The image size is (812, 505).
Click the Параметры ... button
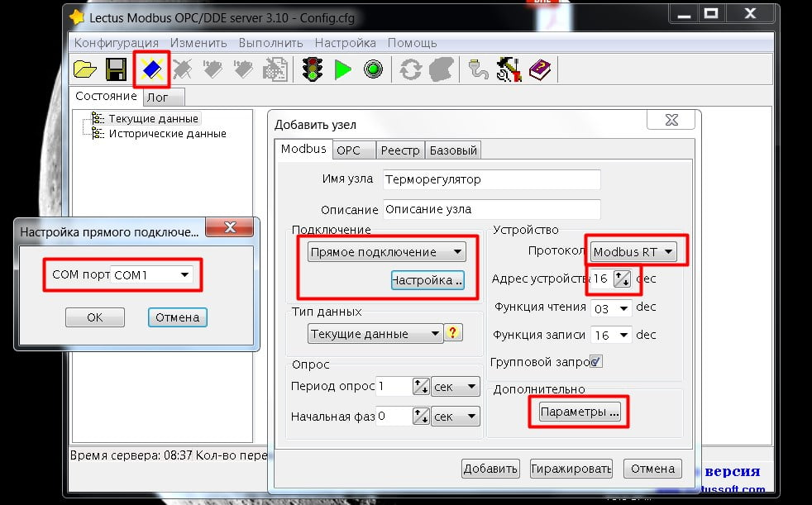(x=580, y=412)
